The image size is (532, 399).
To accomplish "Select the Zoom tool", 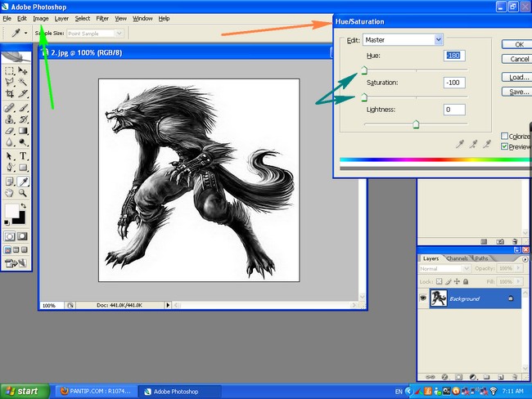I will (23, 193).
